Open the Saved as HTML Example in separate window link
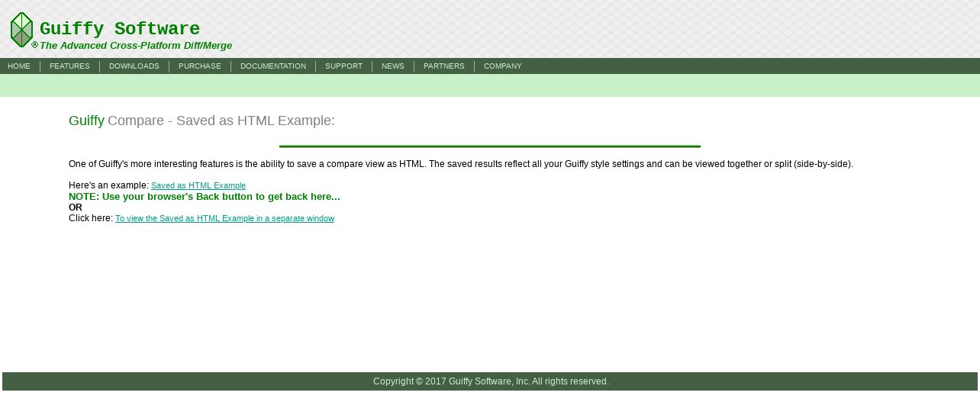 [x=224, y=219]
